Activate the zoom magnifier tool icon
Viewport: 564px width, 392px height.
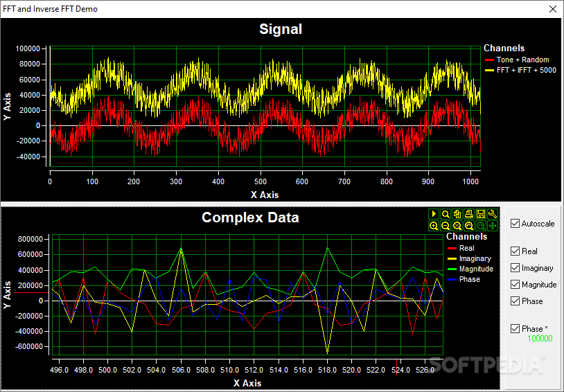tap(446, 214)
